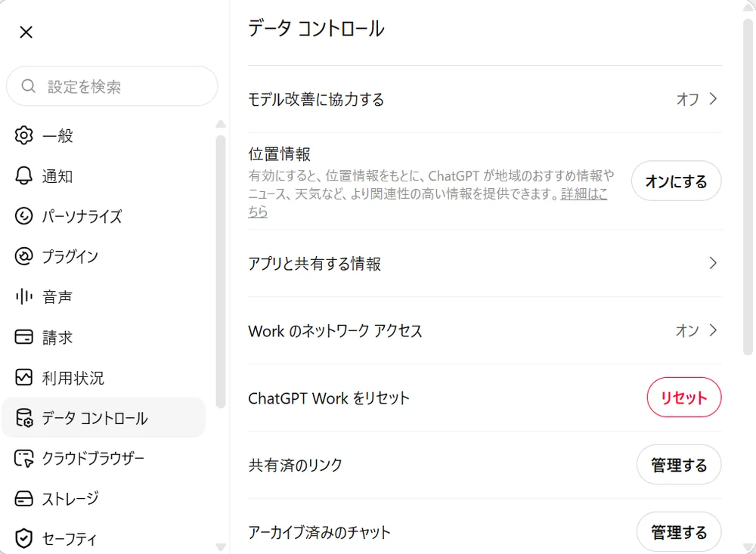Open セーフティ settings

[x=104, y=539]
